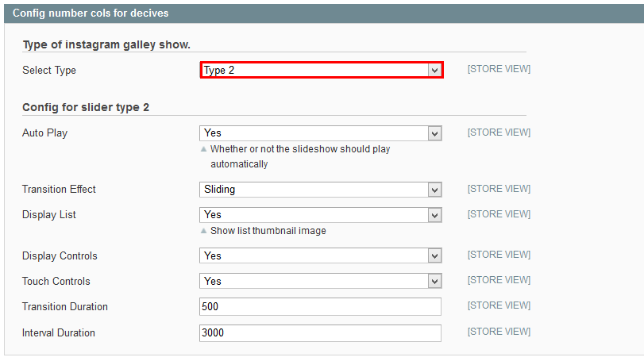Image resolution: width=644 pixels, height=361 pixels.
Task: Click the Transition Effect dropdown arrow
Action: 434,190
